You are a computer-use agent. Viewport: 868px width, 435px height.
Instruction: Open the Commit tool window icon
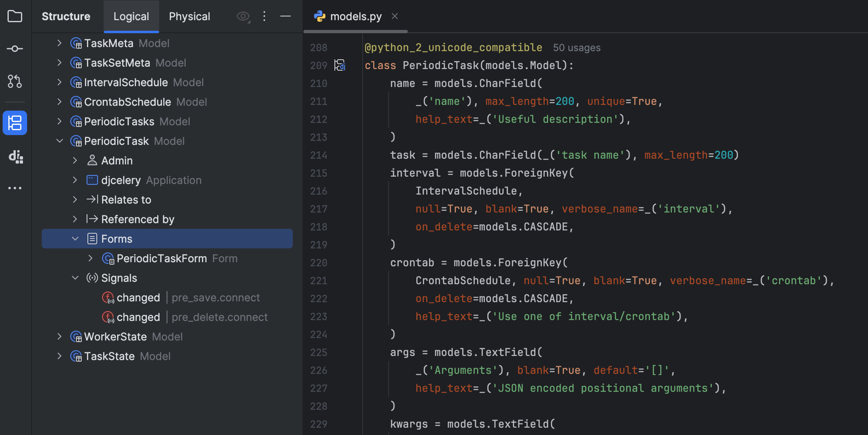[x=15, y=48]
